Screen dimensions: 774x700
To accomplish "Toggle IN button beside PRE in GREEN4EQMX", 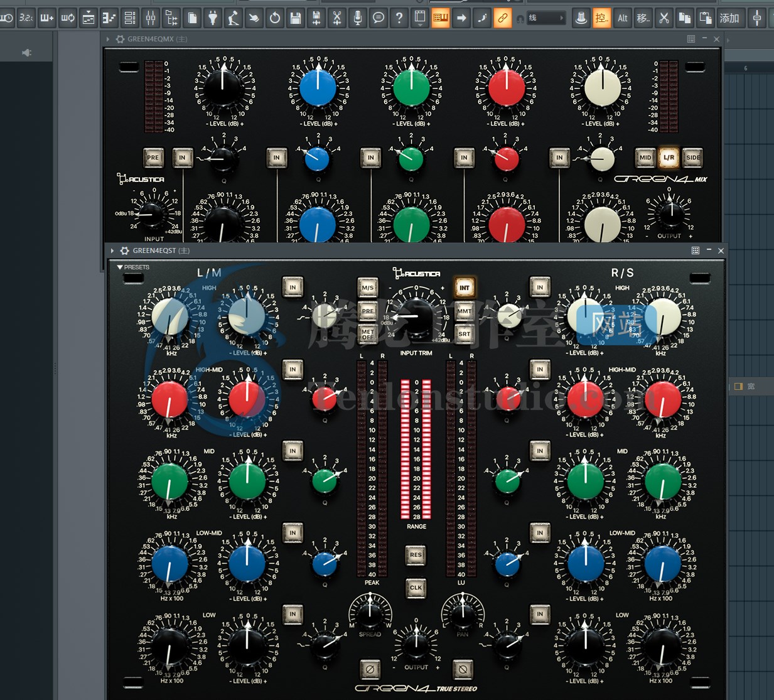I will (x=182, y=158).
